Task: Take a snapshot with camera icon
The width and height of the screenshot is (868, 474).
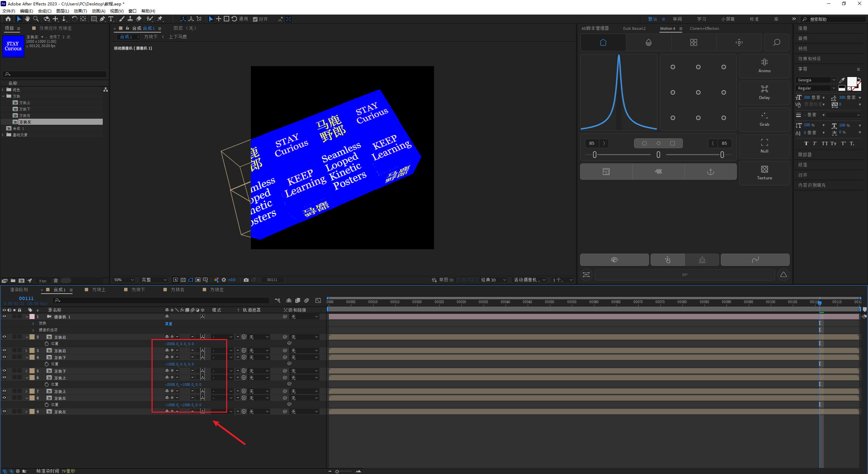Action: point(246,280)
